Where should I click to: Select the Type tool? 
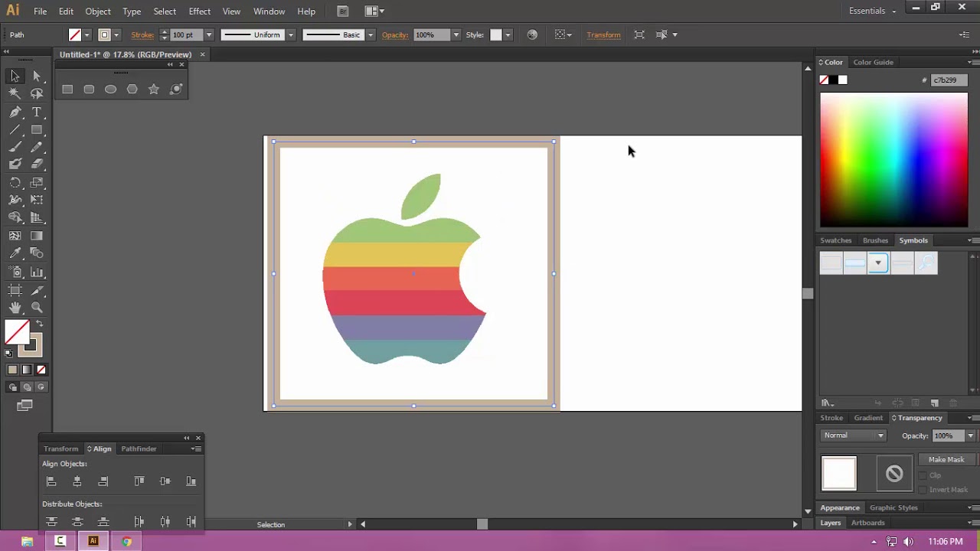(37, 112)
